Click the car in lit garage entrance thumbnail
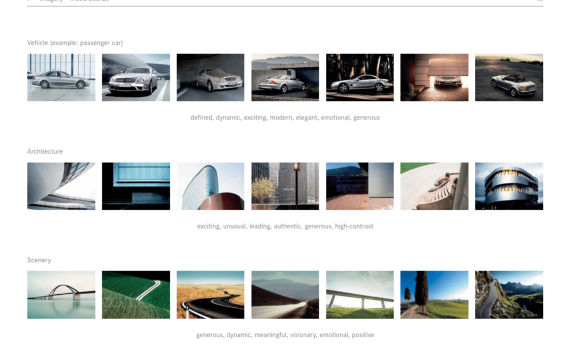This screenshot has height=360, width=570. [x=434, y=77]
